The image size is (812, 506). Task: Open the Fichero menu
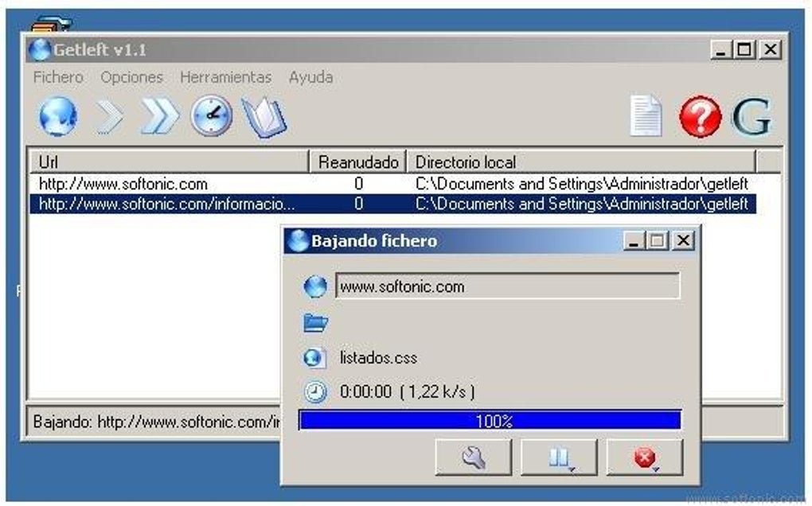click(58, 77)
